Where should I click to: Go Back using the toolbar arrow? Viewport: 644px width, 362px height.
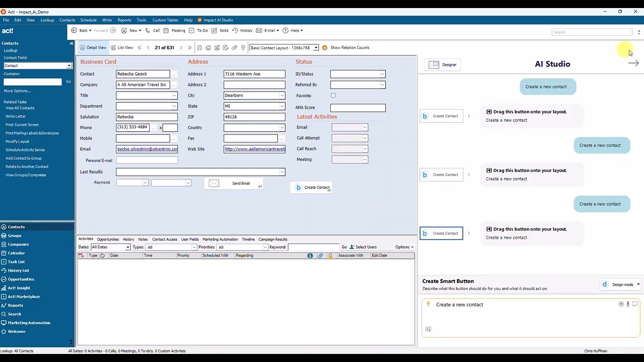79,31
